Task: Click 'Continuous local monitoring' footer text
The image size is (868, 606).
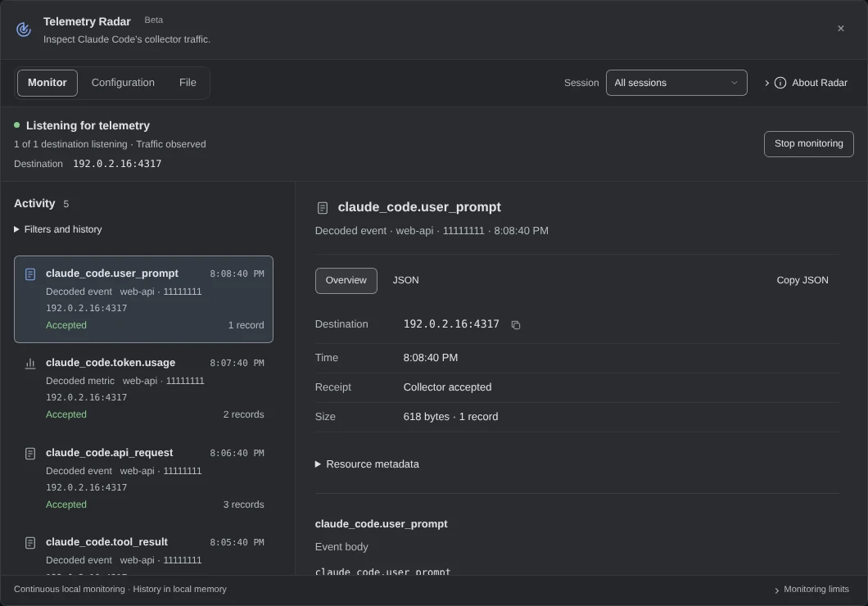Action: 70,590
